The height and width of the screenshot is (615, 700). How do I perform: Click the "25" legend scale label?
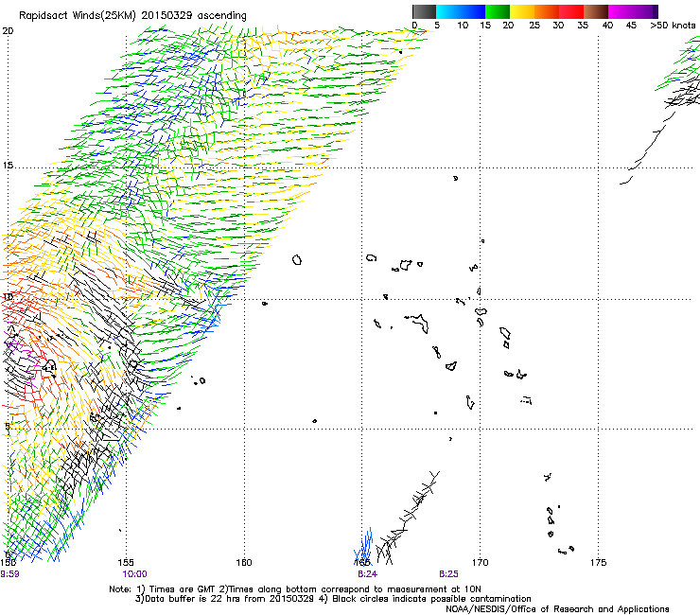(x=534, y=25)
